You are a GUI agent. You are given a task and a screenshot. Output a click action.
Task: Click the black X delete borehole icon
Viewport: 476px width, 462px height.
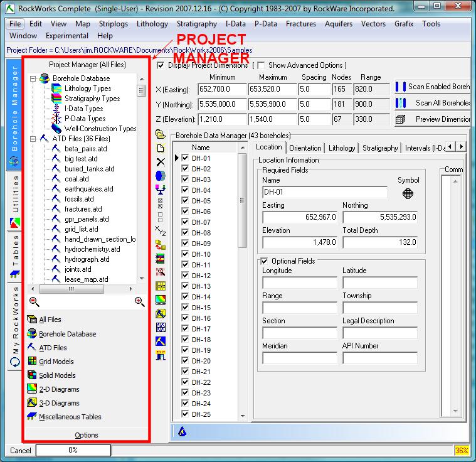coord(161,162)
